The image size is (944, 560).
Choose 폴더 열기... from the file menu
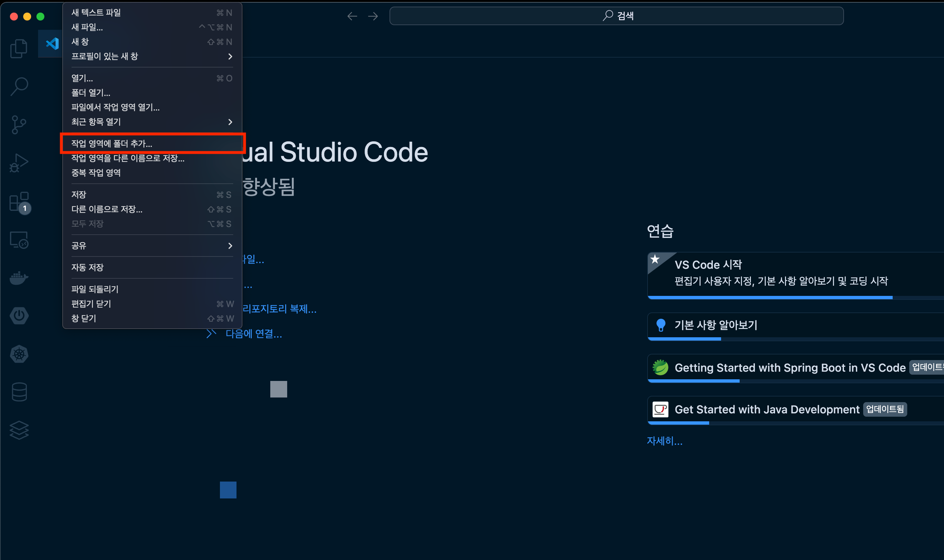pos(91,93)
